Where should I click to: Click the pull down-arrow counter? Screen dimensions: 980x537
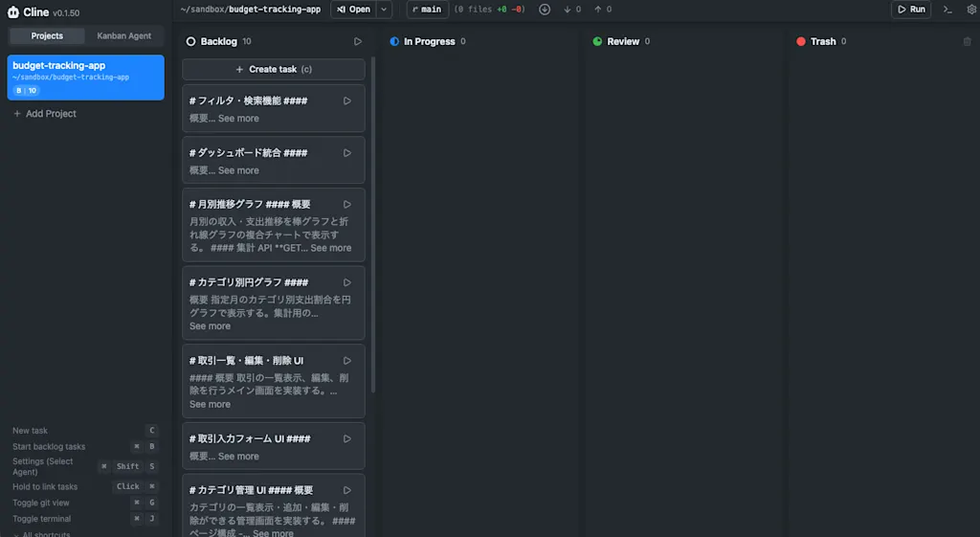572,10
